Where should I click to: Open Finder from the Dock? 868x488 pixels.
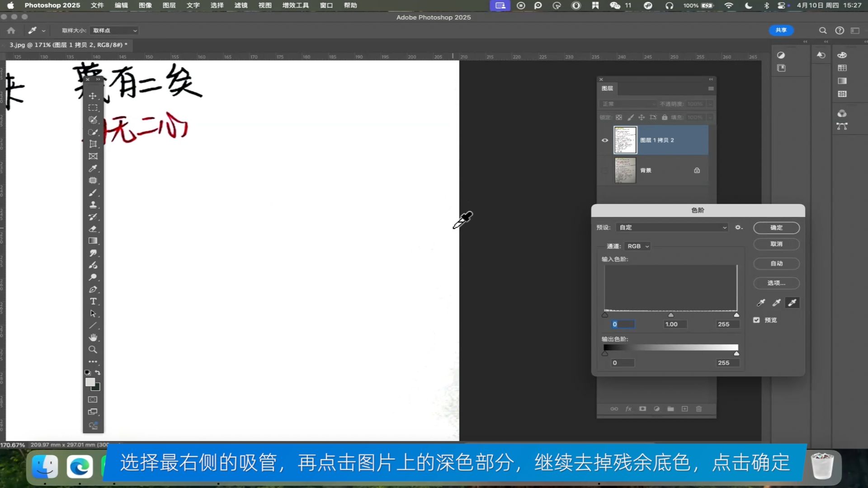point(45,467)
